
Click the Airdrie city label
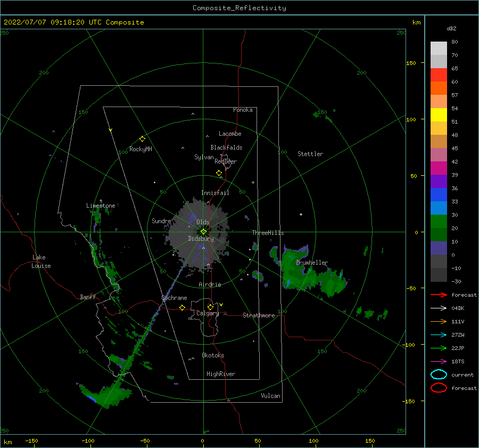click(x=210, y=284)
